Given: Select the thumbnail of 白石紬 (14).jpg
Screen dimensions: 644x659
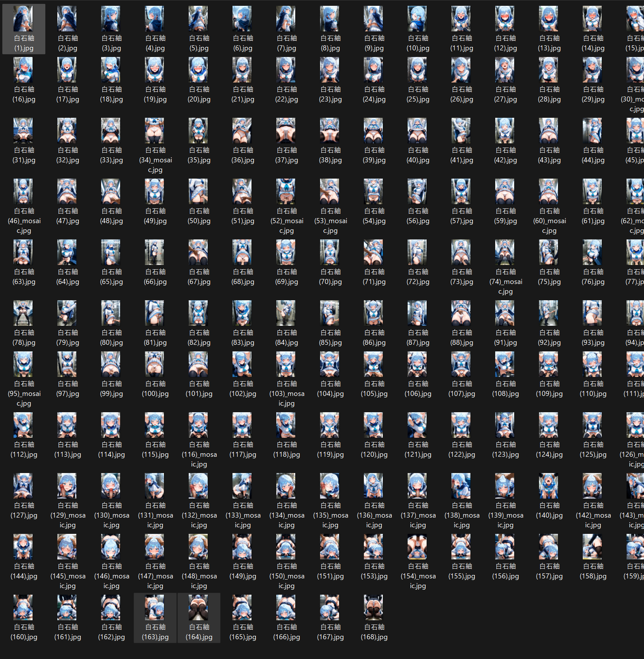Looking at the screenshot, I should coord(592,19).
